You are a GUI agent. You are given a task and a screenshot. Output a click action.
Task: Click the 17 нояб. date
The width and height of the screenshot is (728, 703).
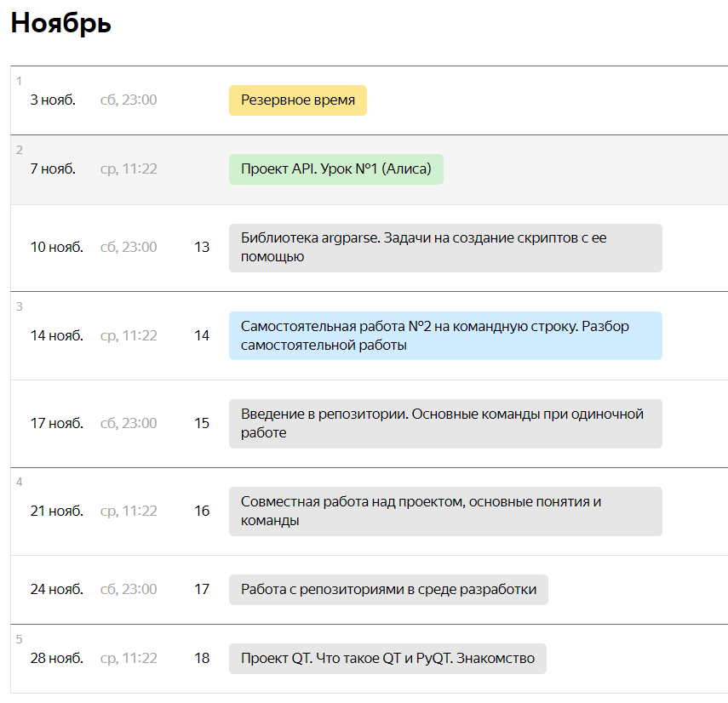57,423
